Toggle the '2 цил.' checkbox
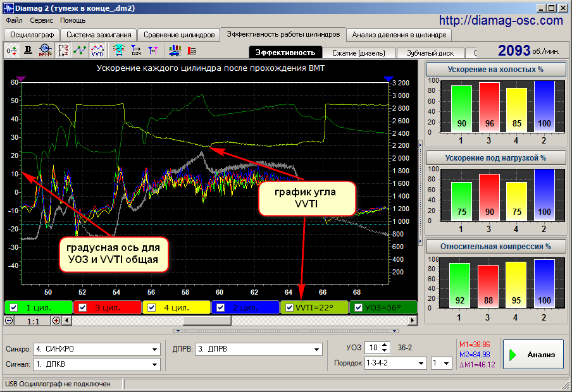The width and height of the screenshot is (572, 392). [220, 308]
